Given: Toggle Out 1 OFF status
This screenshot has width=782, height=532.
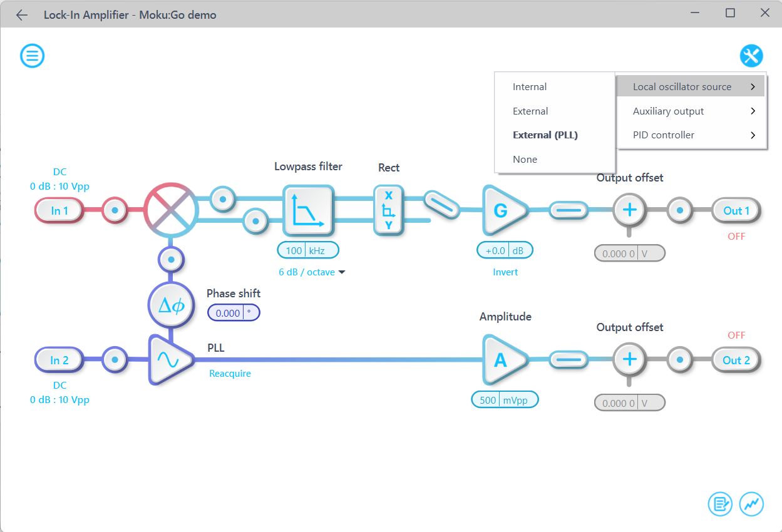Looking at the screenshot, I should (736, 237).
